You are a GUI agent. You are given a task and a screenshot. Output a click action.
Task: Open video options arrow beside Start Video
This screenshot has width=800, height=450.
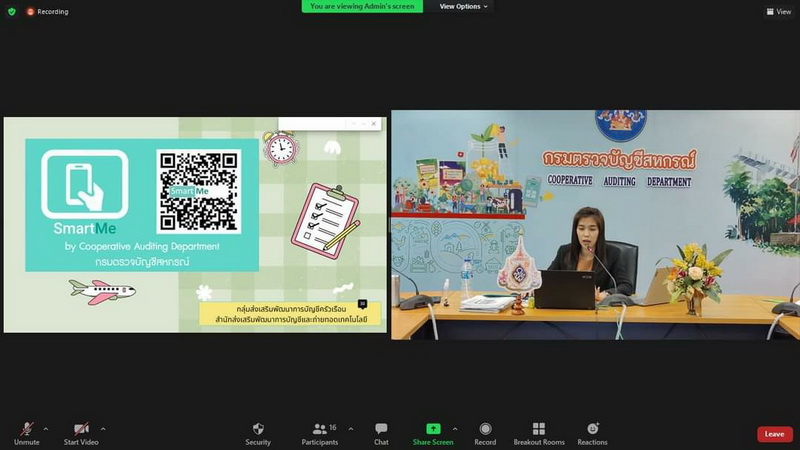(x=103, y=429)
